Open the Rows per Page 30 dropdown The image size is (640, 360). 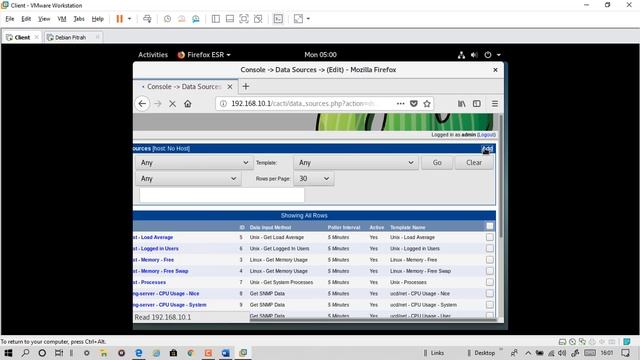[x=313, y=178]
